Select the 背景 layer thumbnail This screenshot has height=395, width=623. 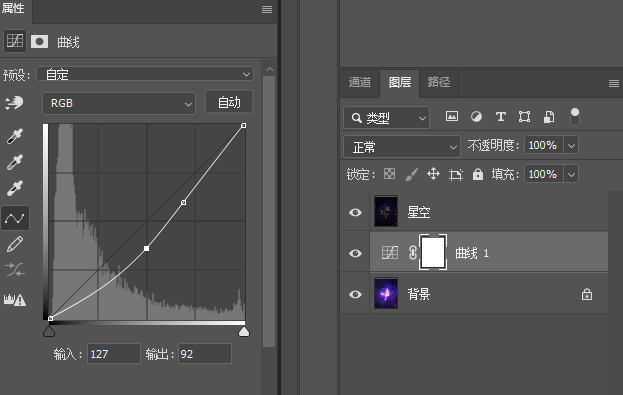point(386,294)
